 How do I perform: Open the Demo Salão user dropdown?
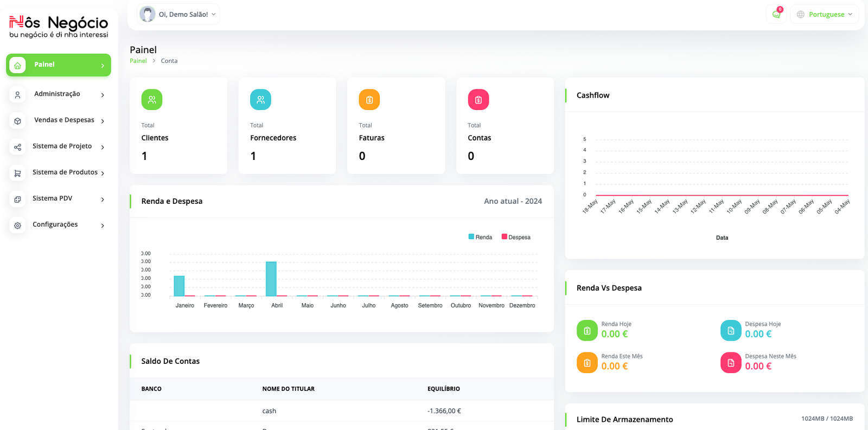(178, 15)
